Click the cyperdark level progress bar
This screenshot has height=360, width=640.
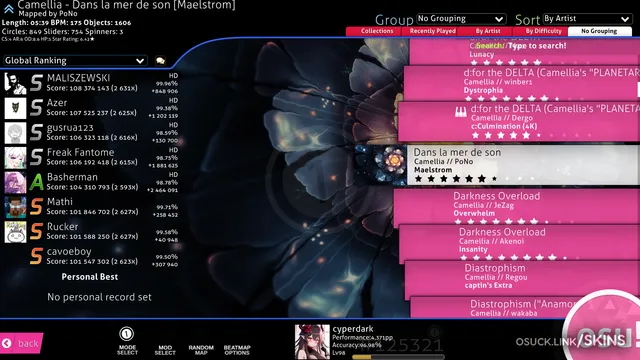coord(398,357)
